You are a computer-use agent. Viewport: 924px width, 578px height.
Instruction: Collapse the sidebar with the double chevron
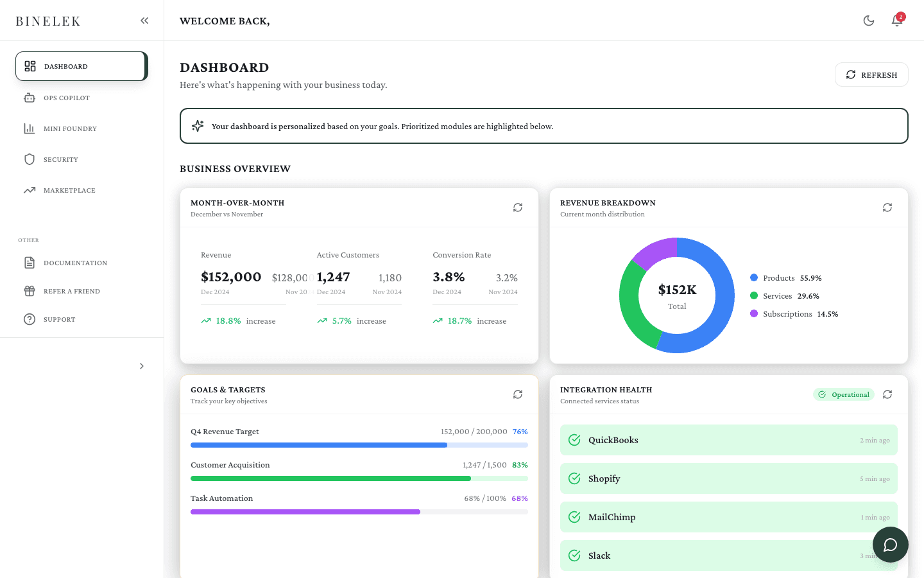pyautogui.click(x=144, y=20)
